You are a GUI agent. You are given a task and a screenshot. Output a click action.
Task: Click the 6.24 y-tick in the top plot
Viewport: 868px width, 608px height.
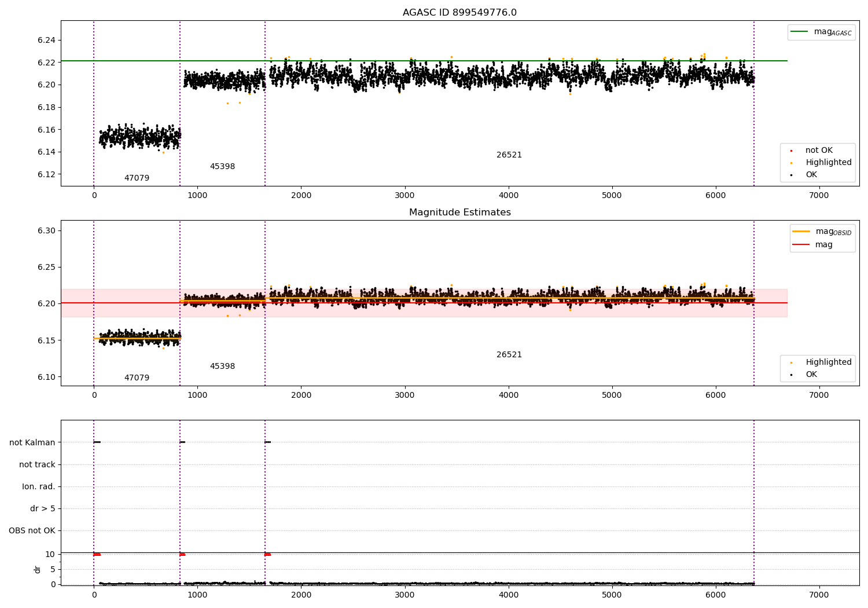click(x=46, y=41)
